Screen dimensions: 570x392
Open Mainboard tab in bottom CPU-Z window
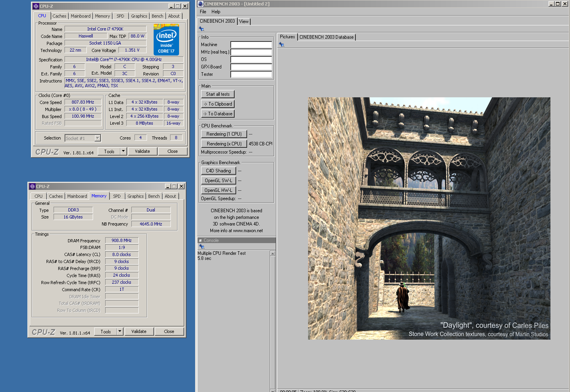pos(77,196)
